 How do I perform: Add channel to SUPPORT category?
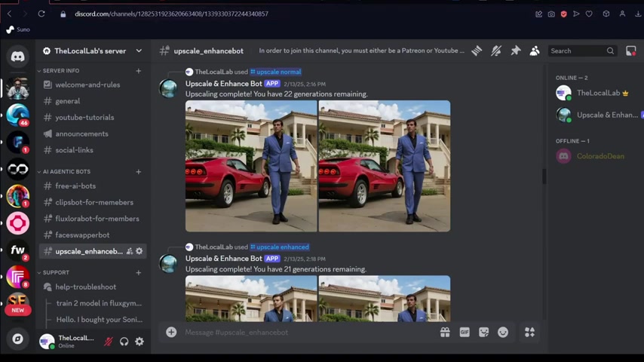click(x=139, y=272)
